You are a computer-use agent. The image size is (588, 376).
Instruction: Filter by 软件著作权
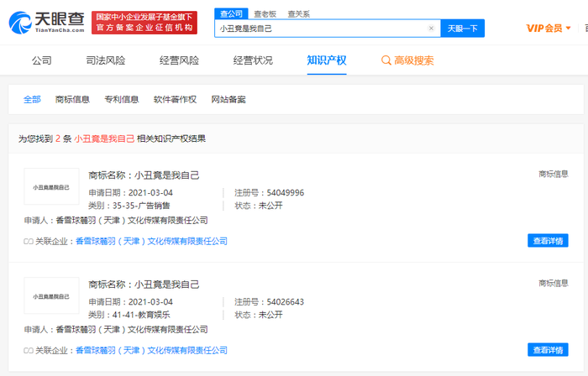175,99
